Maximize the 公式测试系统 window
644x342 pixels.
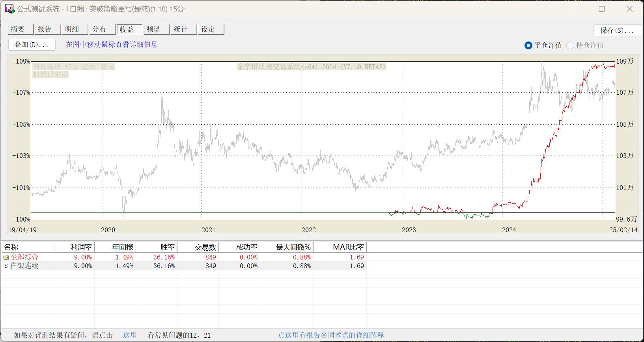601,9
